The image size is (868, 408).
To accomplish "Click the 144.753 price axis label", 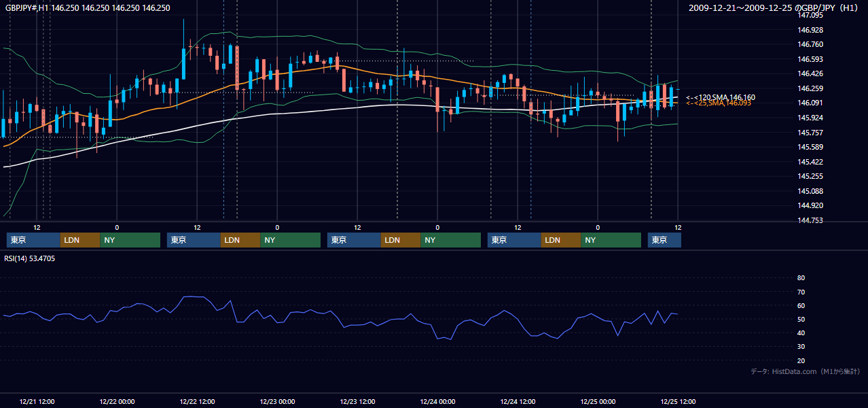I will click(x=810, y=220).
